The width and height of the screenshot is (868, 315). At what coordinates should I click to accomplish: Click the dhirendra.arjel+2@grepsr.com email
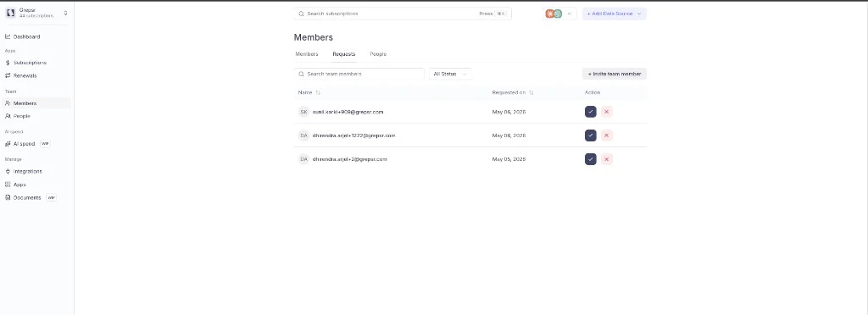click(350, 159)
